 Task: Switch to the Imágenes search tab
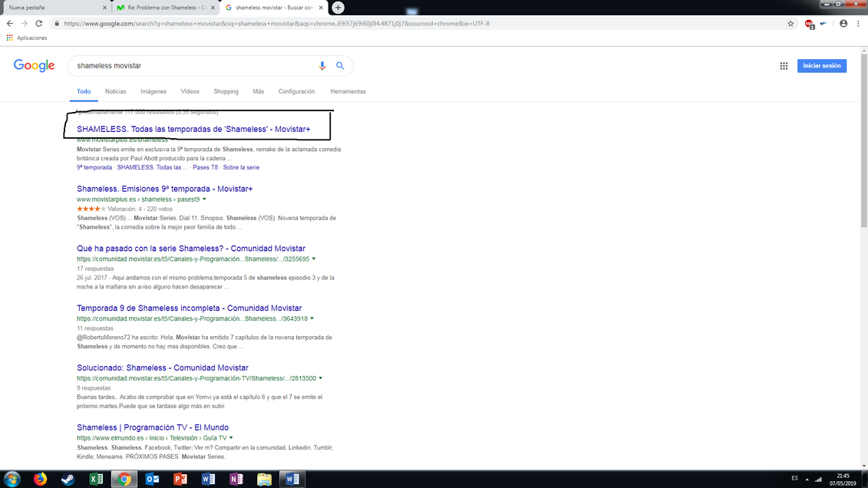click(x=153, y=91)
